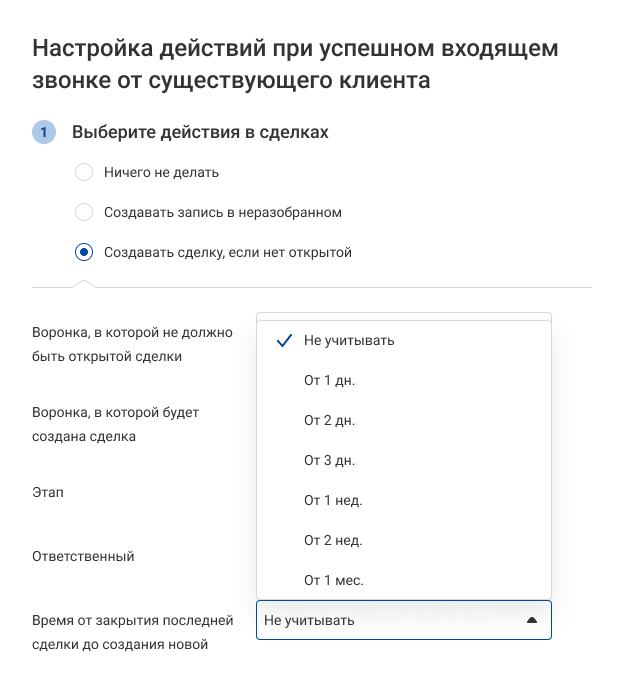Select От 1 нед. in the dropdown
The image size is (624, 680).
coord(333,500)
